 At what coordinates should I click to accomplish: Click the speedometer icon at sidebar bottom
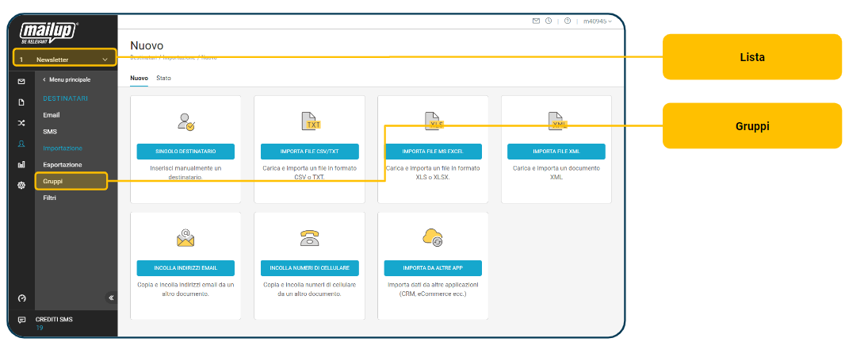[x=21, y=298]
